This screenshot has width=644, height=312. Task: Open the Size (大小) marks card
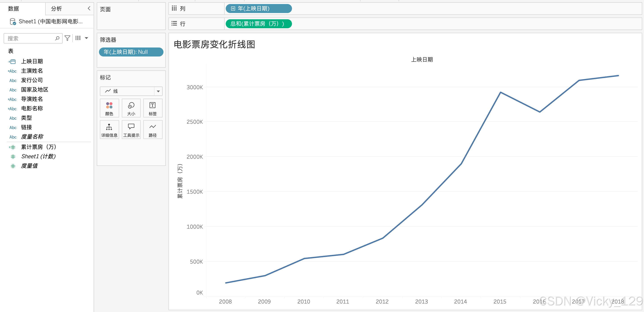131,108
